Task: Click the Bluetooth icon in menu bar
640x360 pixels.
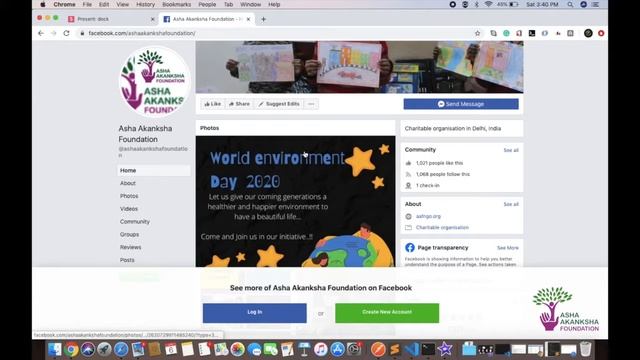Action: click(x=476, y=4)
